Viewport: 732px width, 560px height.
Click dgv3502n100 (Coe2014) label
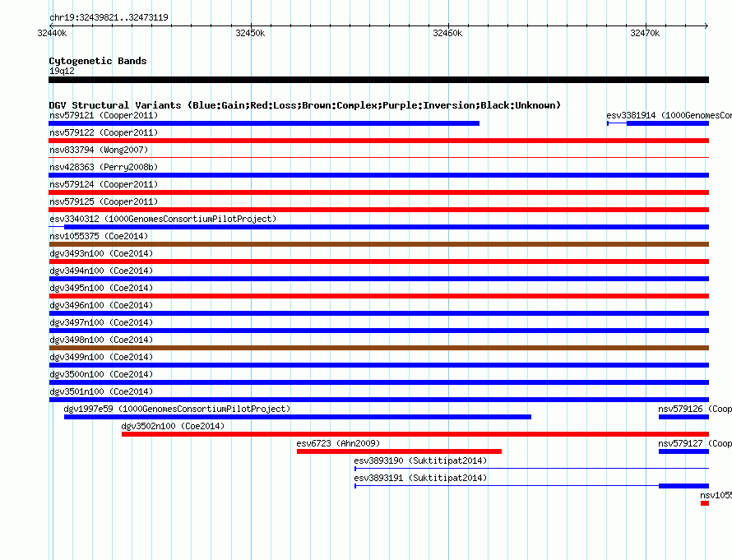[x=173, y=426]
